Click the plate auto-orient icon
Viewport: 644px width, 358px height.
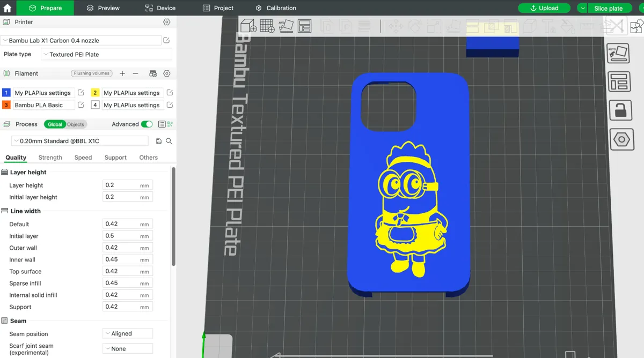[x=618, y=53]
